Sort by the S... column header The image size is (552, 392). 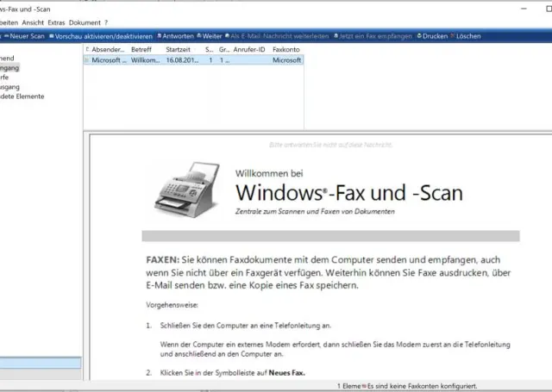point(209,50)
